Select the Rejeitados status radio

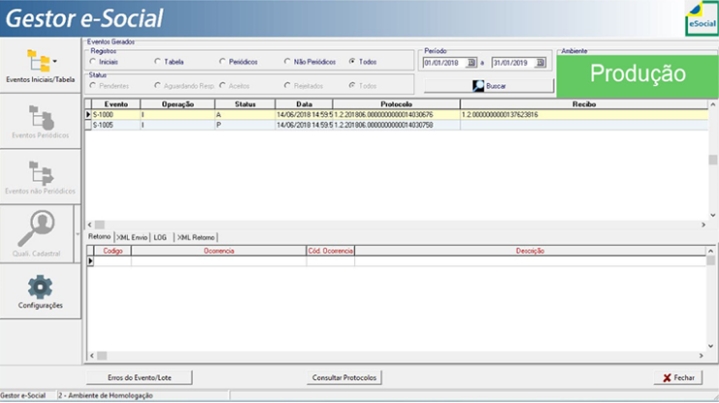pos(287,85)
